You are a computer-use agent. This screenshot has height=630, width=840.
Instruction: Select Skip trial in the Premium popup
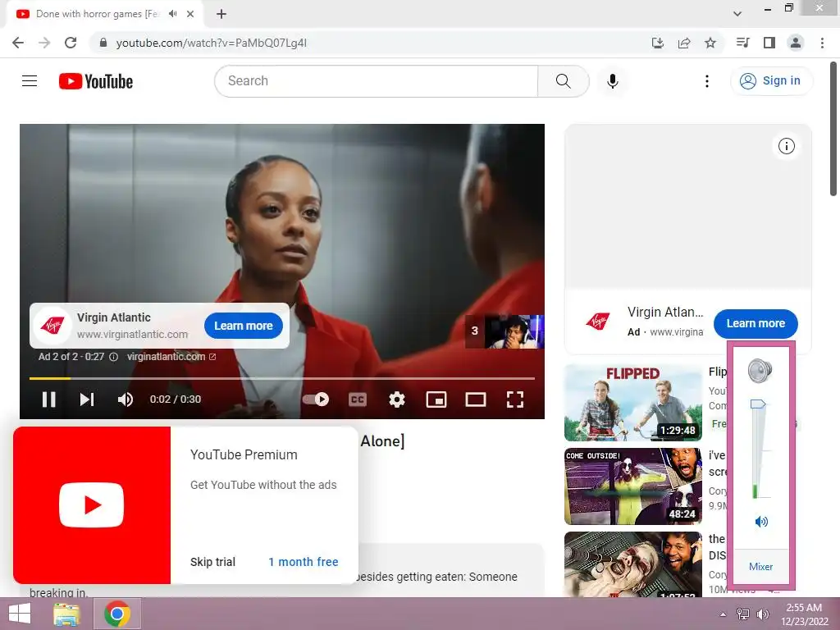[212, 562]
